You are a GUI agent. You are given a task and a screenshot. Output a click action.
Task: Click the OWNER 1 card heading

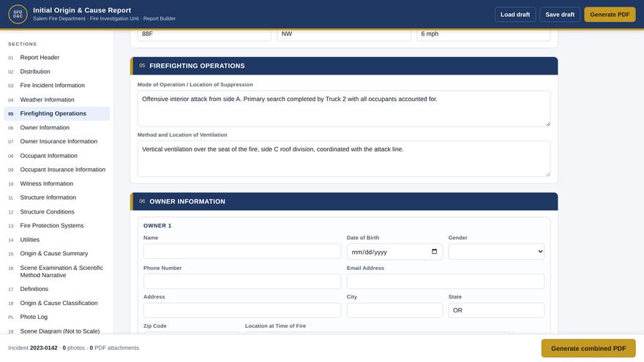[157, 226]
